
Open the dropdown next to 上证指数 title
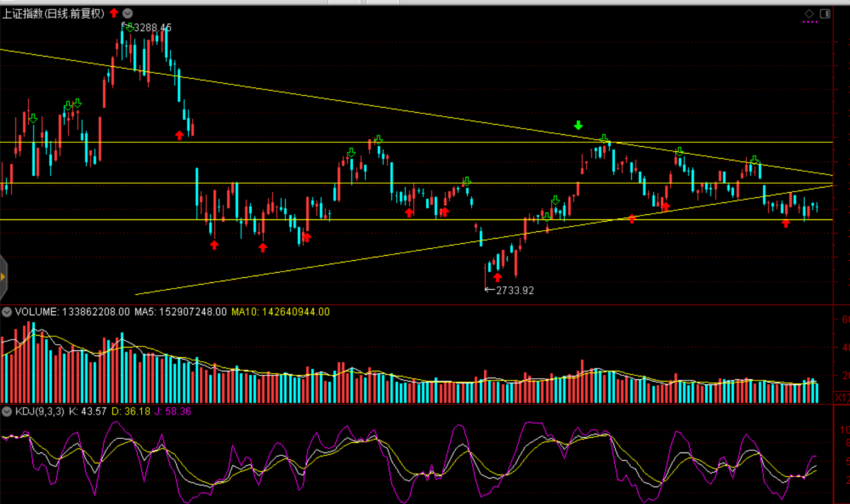128,13
